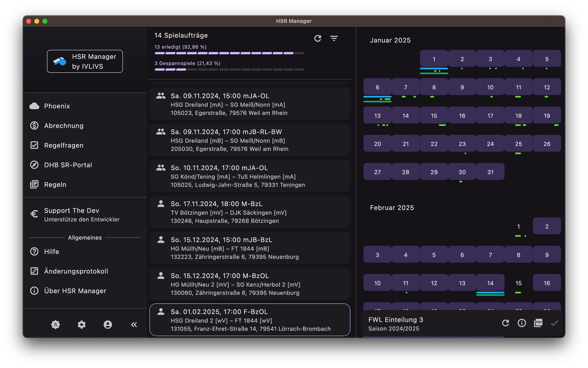The image size is (588, 368).
Task: Go to Regelfragen
Action: click(x=85, y=145)
